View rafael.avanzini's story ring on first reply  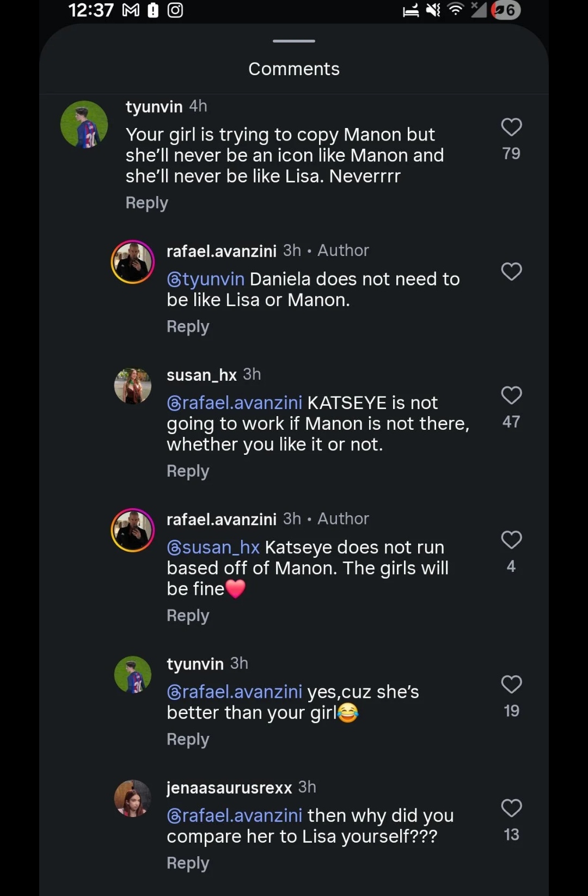coord(133,262)
